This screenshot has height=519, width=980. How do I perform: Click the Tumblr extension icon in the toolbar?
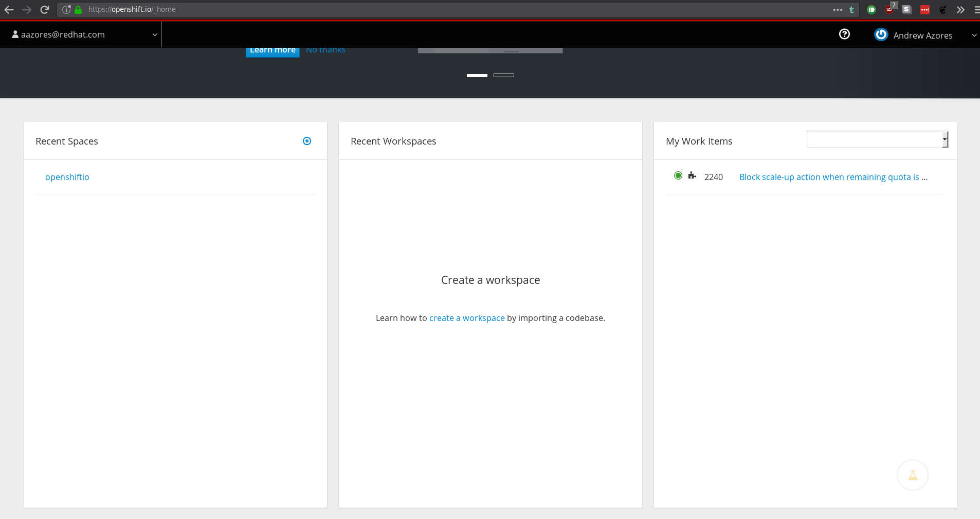click(851, 9)
